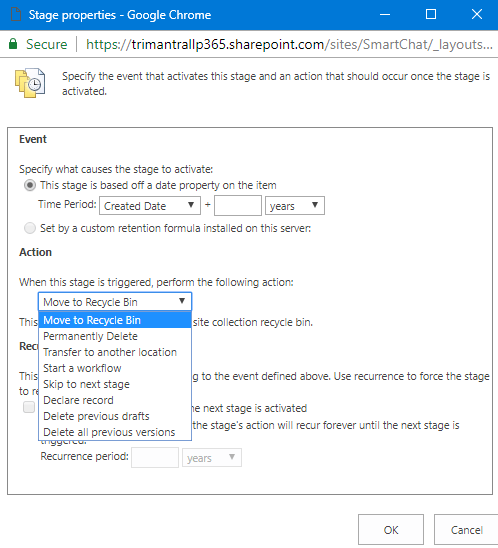The width and height of the screenshot is (498, 548).
Task: Select date property stage radio button
Action: point(30,185)
